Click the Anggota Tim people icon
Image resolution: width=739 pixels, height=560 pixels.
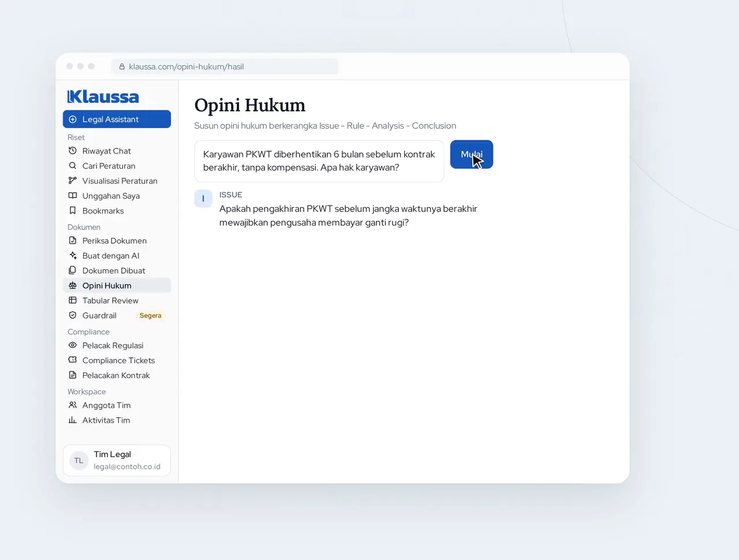[x=73, y=405]
